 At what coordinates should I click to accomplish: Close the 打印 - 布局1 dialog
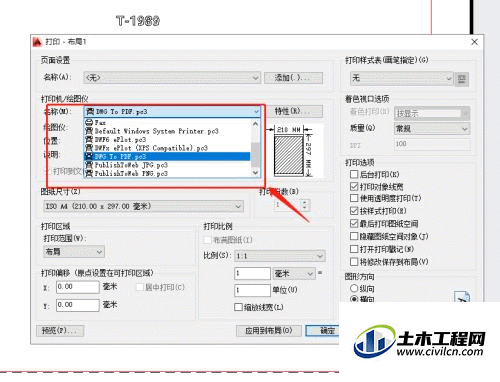475,42
